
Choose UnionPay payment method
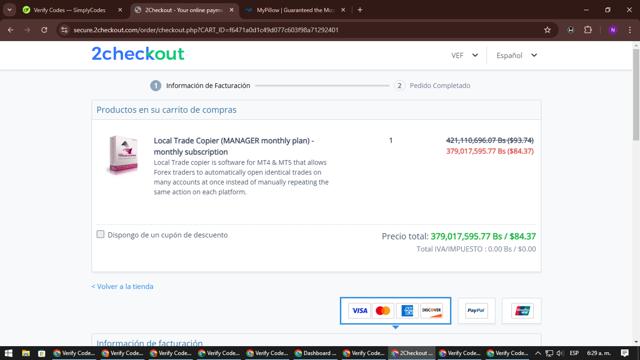pyautogui.click(x=522, y=311)
